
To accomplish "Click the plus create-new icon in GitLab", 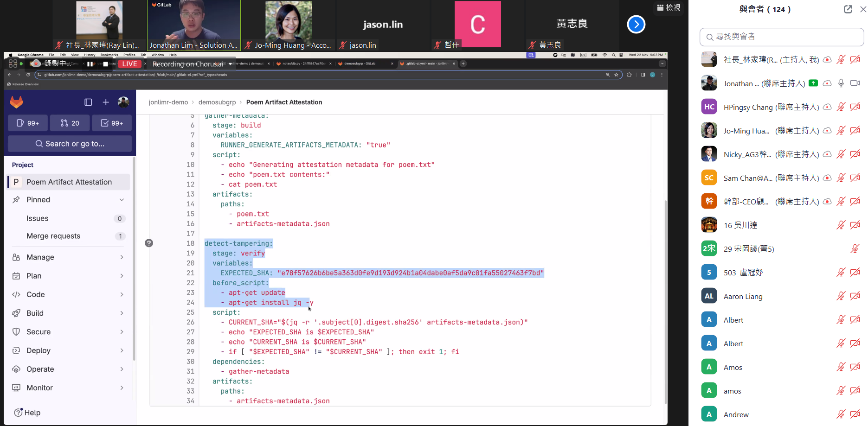I will coord(106,102).
